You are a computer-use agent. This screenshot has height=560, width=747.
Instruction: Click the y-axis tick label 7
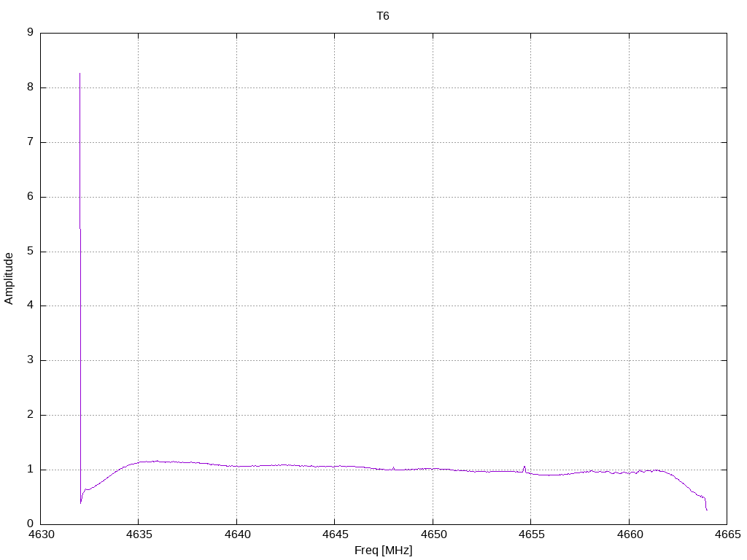click(31, 142)
